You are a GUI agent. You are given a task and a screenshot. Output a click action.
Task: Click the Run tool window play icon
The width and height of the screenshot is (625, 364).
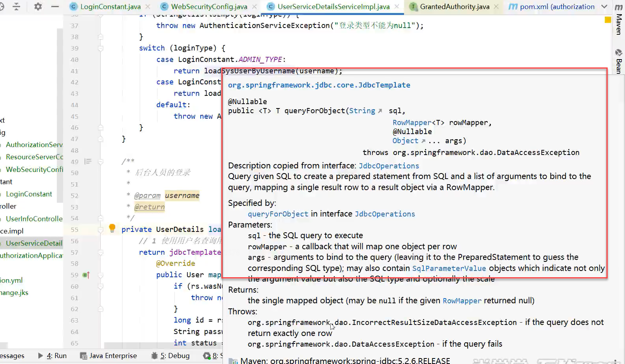(41, 355)
